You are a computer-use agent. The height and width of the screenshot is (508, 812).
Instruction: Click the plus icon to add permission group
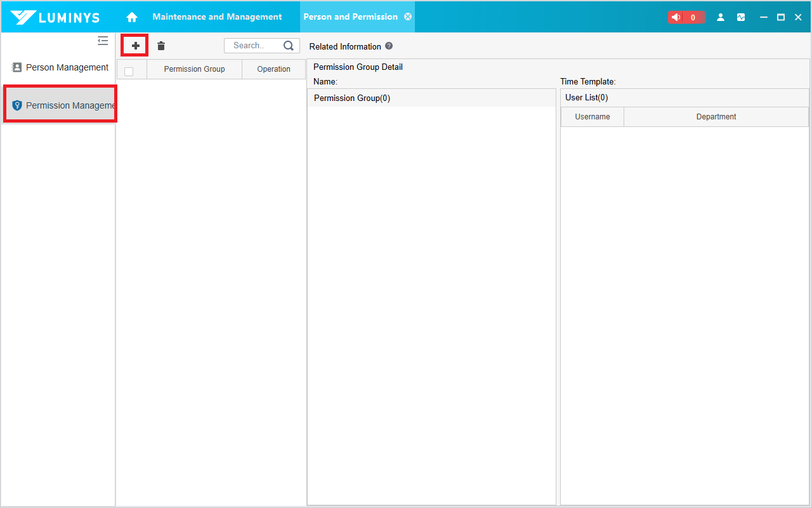(135, 46)
